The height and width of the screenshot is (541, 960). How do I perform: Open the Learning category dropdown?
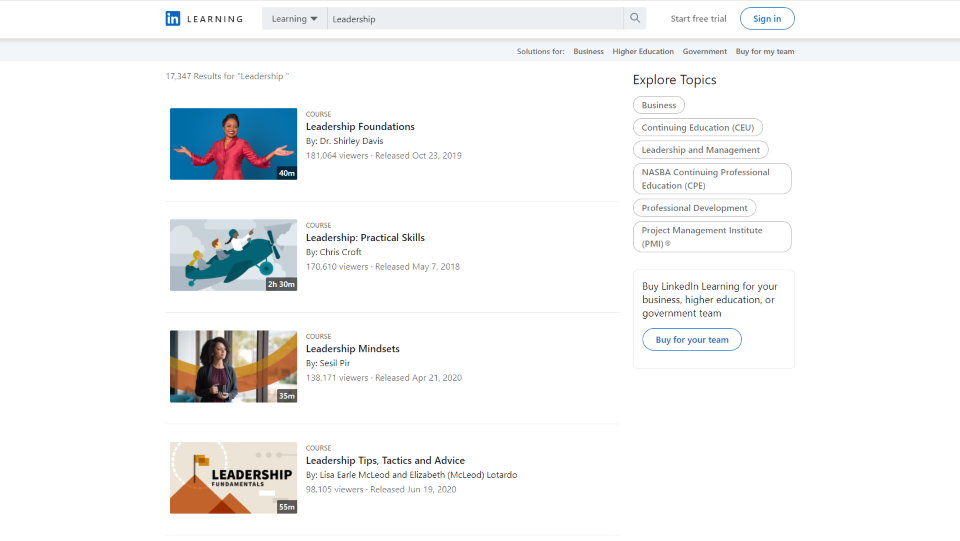tap(294, 18)
